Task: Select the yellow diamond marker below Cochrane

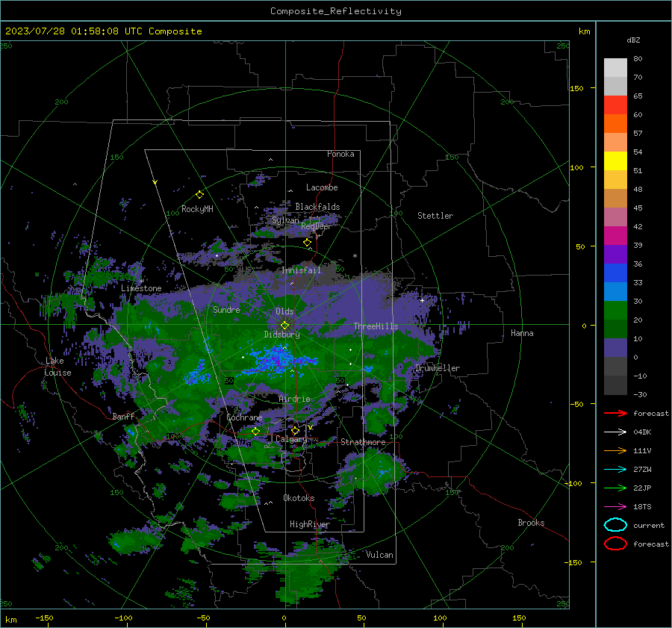Action: pos(255,432)
